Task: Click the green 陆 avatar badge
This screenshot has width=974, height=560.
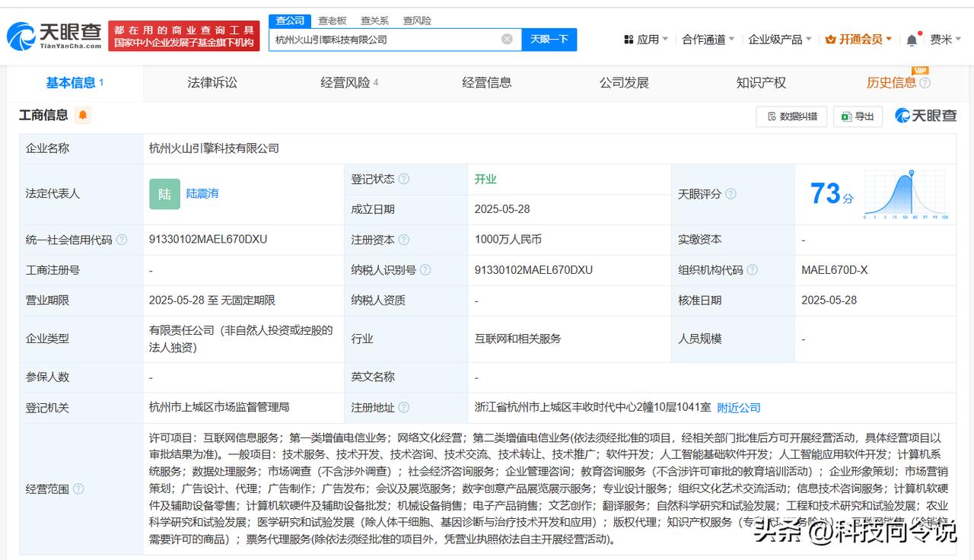Action: tap(164, 194)
